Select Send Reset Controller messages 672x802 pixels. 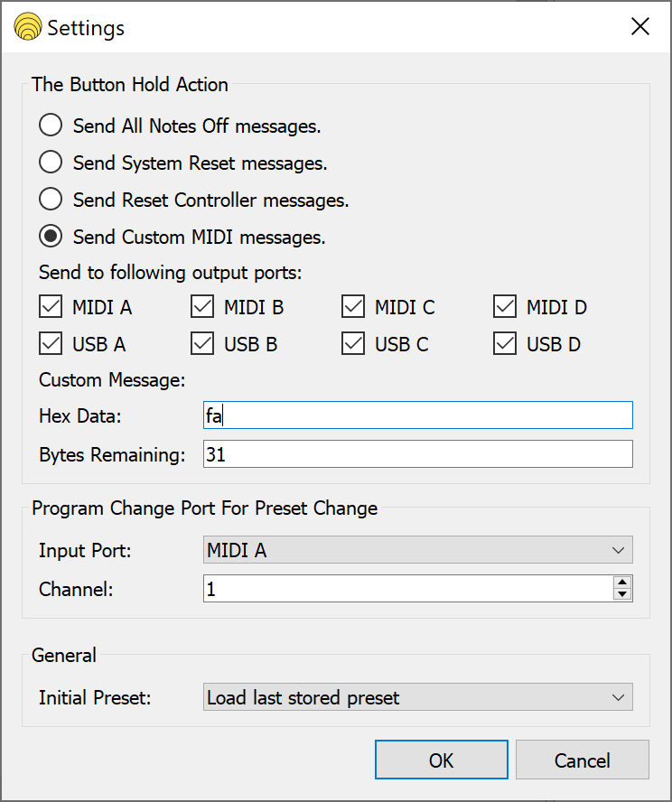point(51,200)
